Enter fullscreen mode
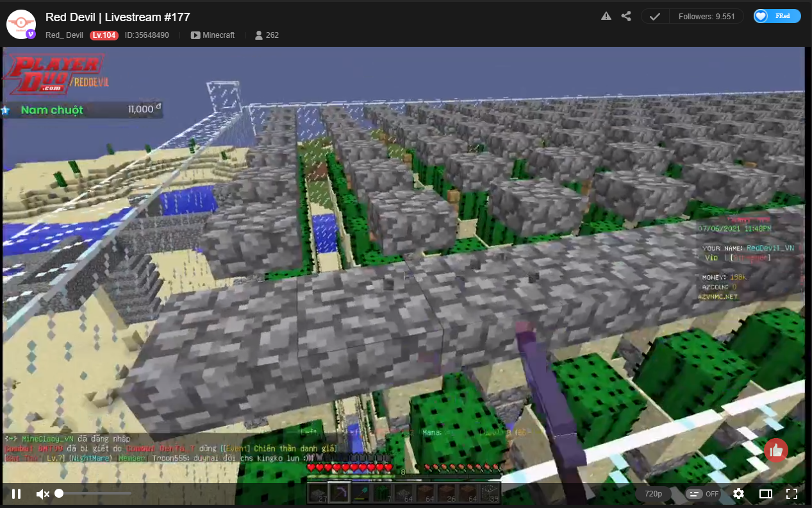The image size is (812, 508). click(x=791, y=494)
